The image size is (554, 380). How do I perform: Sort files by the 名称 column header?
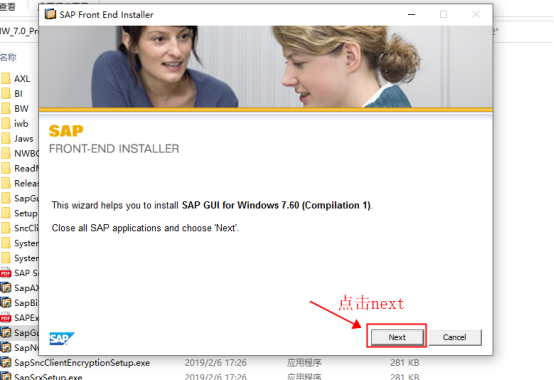click(8, 57)
